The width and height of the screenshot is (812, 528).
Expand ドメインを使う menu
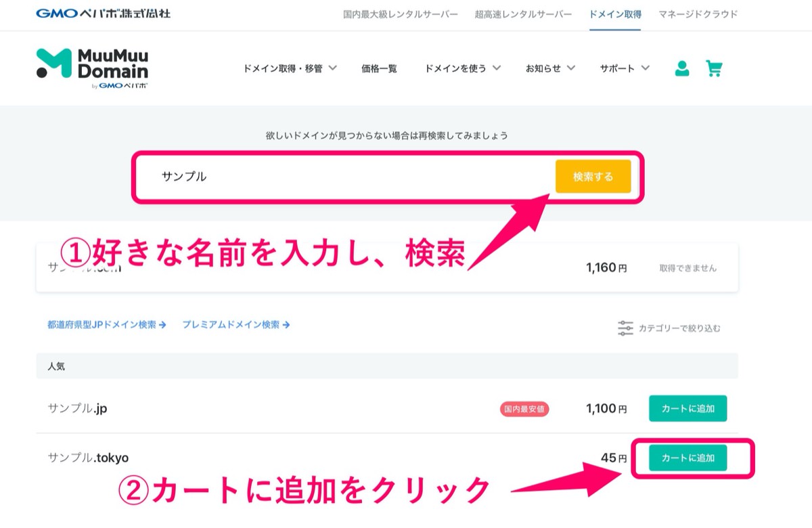[x=463, y=68]
